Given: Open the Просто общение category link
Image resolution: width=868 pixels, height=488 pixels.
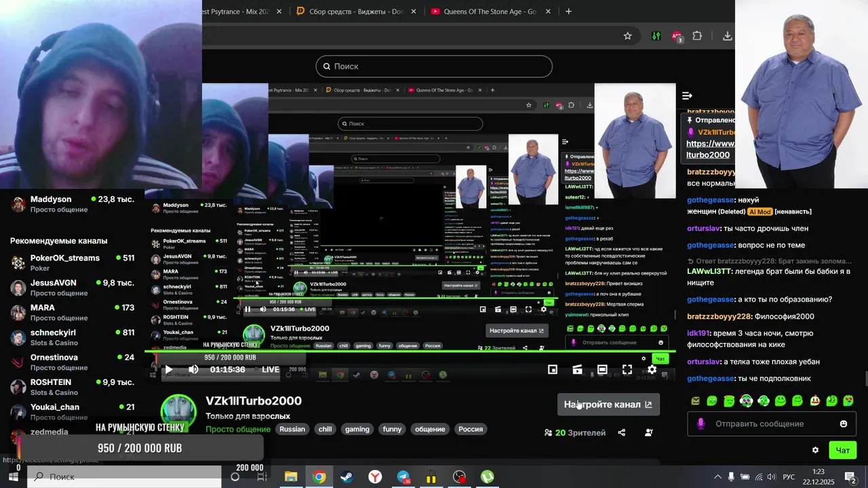Looking at the screenshot, I should [238, 429].
